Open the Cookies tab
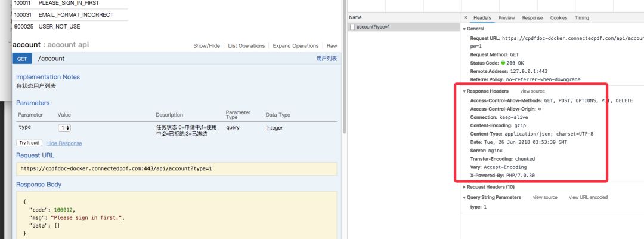 [559, 18]
